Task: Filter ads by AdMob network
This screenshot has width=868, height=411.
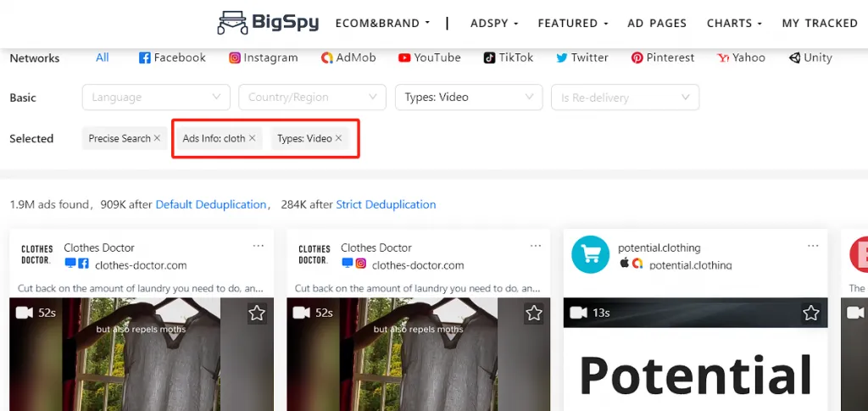Action: (x=348, y=58)
